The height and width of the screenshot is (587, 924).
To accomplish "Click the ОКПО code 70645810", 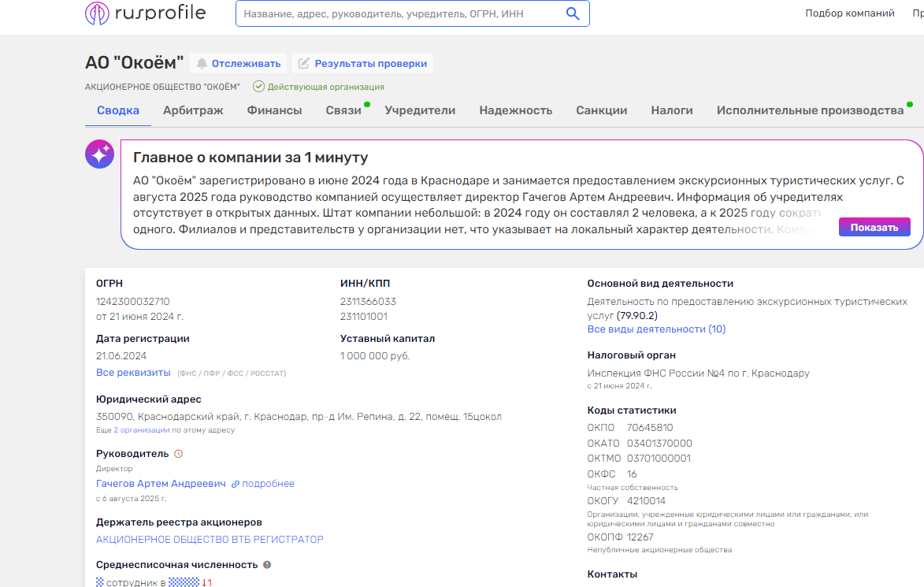I will [650, 427].
